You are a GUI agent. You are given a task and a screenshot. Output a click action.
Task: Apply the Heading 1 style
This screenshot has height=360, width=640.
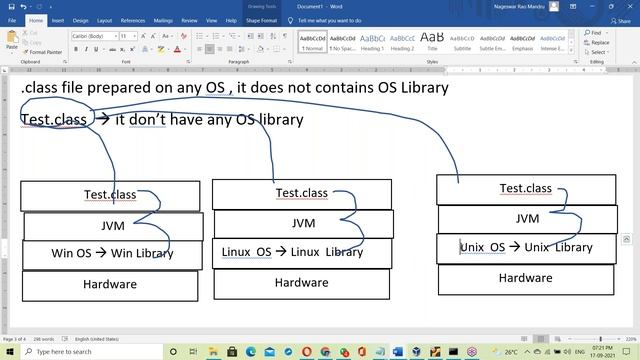pyautogui.click(x=372, y=42)
